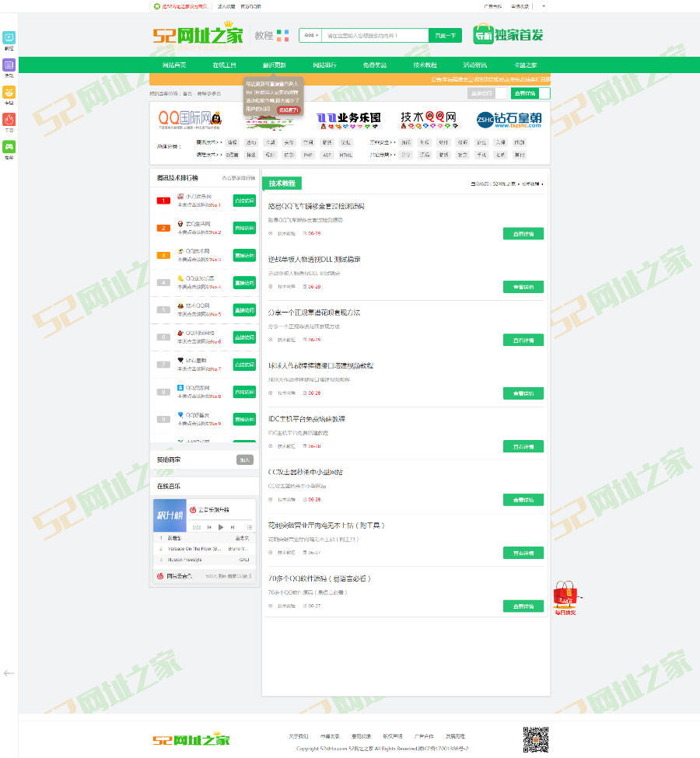
Task: View details of IDC主机平台 tutorial article
Action: [x=523, y=446]
